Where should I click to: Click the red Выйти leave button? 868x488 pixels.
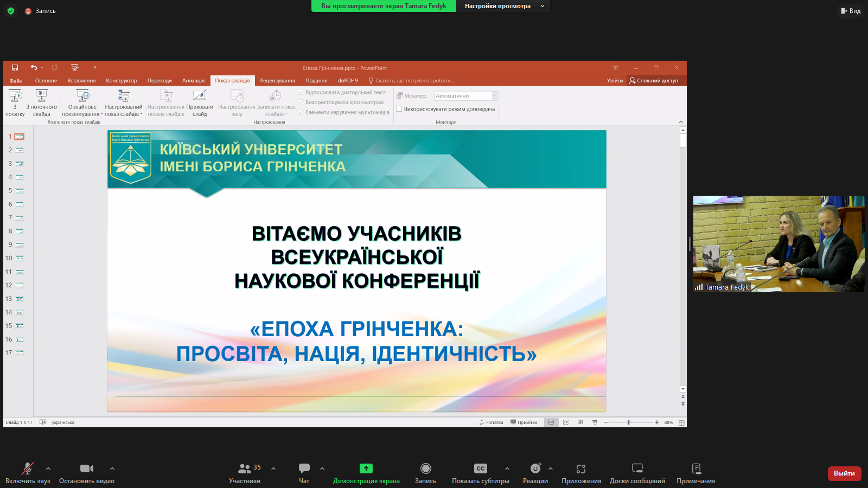pyautogui.click(x=844, y=473)
